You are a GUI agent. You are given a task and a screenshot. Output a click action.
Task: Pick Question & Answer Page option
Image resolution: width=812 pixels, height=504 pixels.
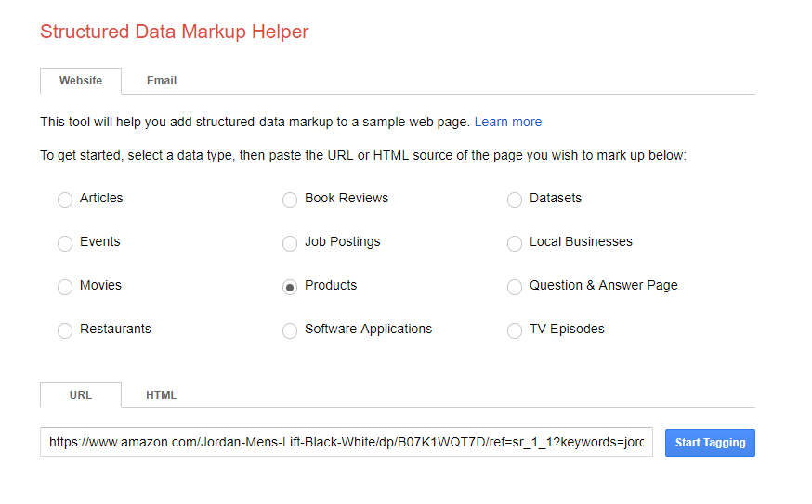tap(515, 287)
